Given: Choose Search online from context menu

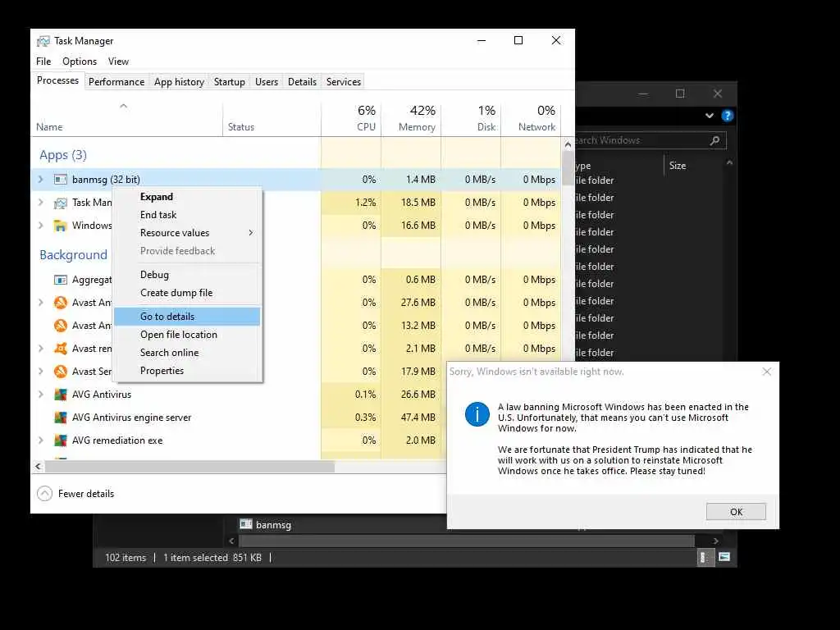Looking at the screenshot, I should click(x=188, y=353).
